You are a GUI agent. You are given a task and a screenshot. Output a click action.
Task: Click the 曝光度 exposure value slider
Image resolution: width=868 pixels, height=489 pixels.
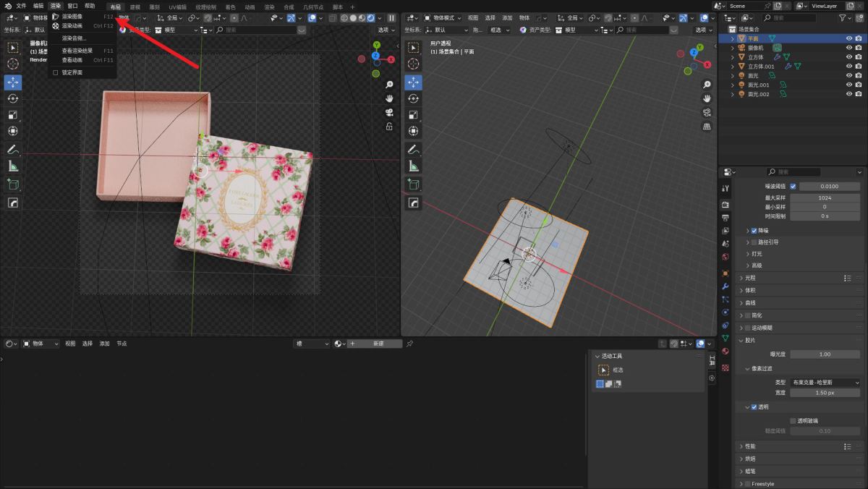tap(825, 354)
